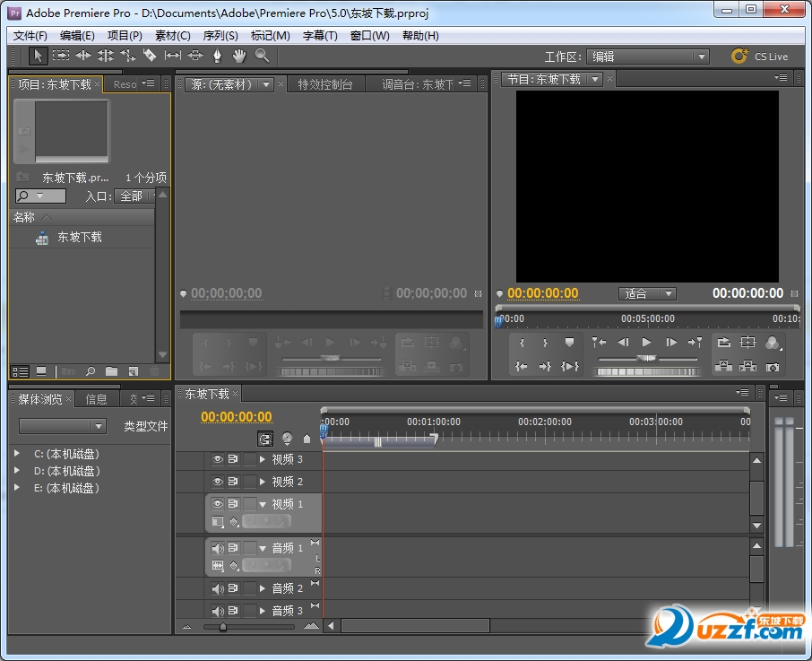Switch to the 特效控制台 tab
Screen dimensions: 812x661
pos(325,84)
